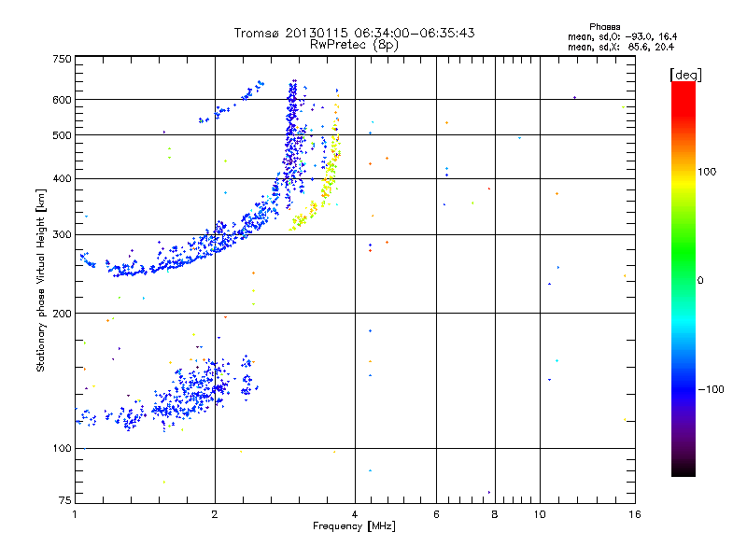Click the 'Frequency [MHz]' x-axis label
This screenshot has height=560, width=747.
(x=354, y=526)
